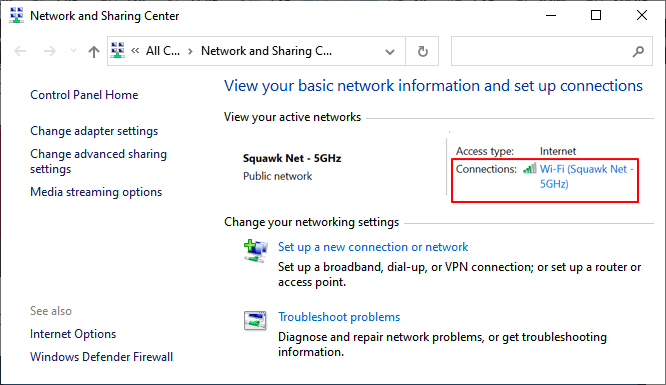666x385 pixels.
Task: Go up one level with Up arrow
Action: click(x=93, y=51)
